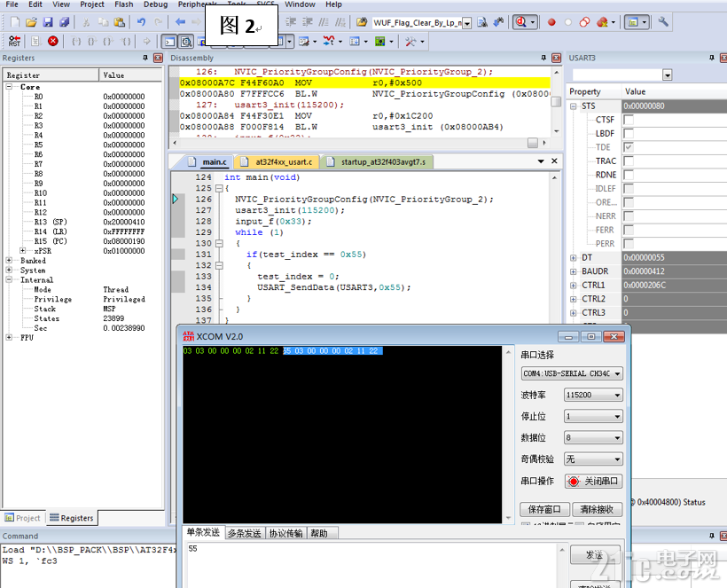Step into one line

(x=75, y=42)
